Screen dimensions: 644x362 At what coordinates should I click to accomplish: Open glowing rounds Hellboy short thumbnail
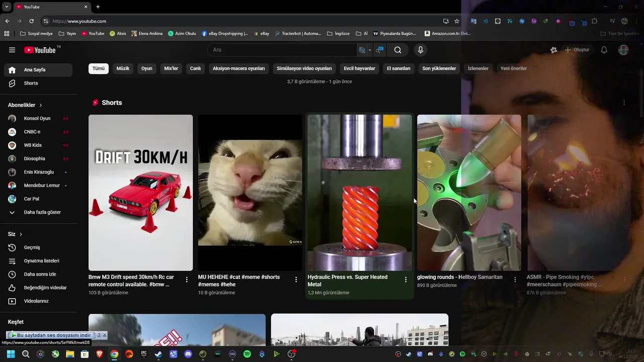pyautogui.click(x=469, y=193)
